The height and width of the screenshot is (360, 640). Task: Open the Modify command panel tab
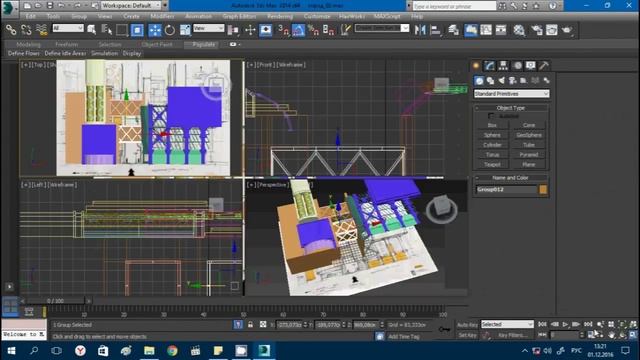(x=489, y=66)
